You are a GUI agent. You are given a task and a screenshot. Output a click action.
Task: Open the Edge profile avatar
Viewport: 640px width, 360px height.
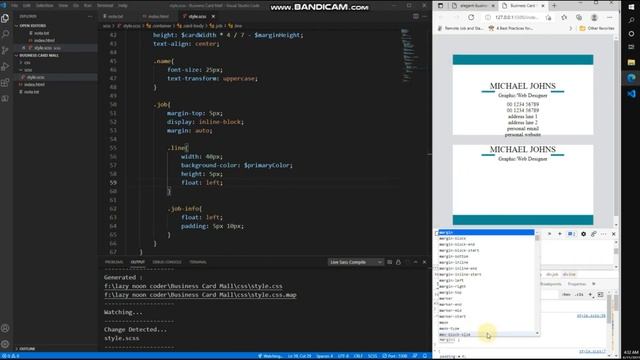pyautogui.click(x=594, y=18)
